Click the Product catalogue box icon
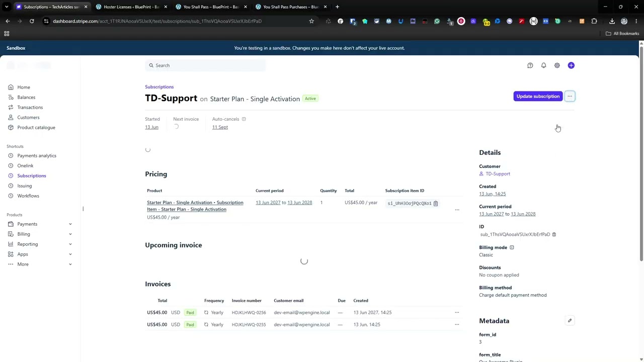This screenshot has width=644, height=362. [x=11, y=127]
